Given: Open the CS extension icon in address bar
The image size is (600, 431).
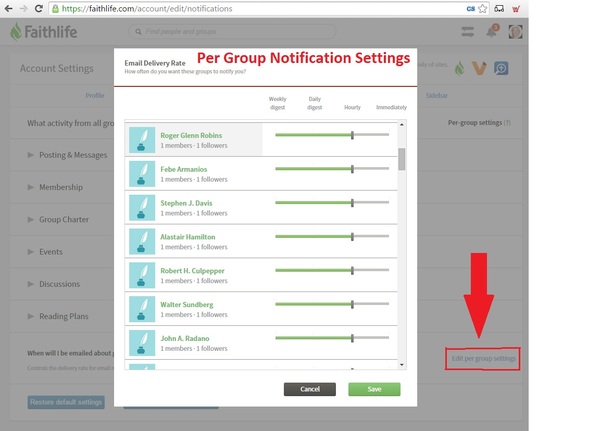Looking at the screenshot, I should [471, 8].
